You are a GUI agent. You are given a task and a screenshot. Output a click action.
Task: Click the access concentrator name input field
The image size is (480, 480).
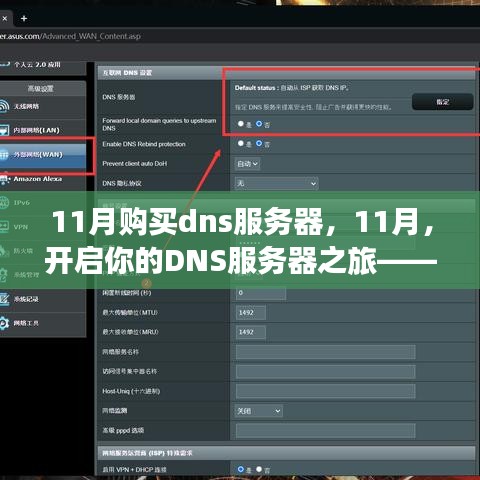tap(326, 372)
